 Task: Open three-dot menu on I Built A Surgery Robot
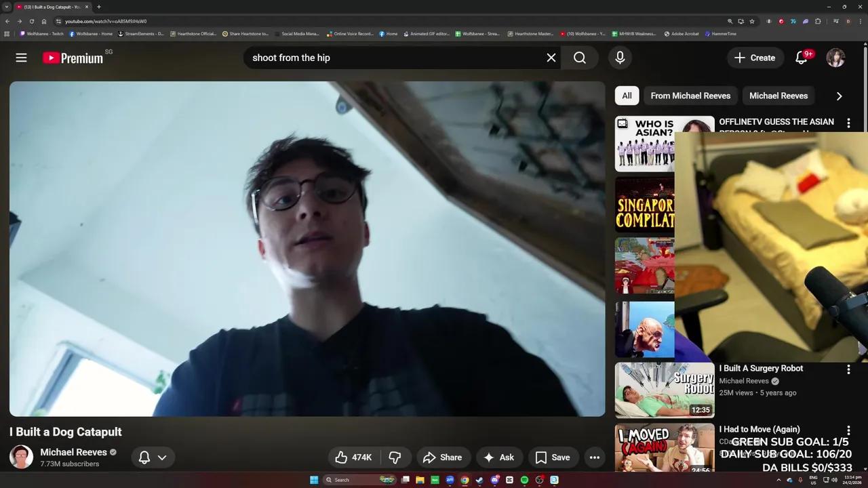[848, 369]
